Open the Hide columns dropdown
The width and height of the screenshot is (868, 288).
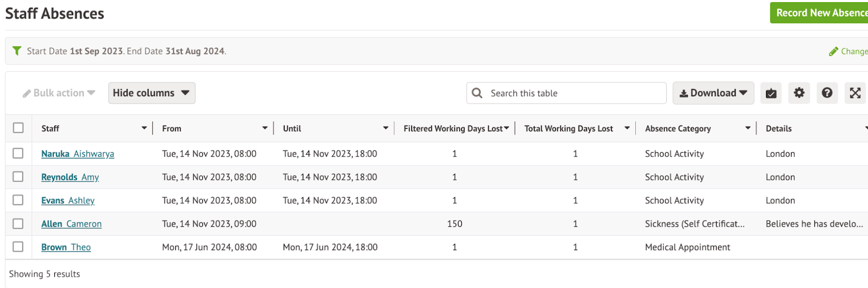(151, 93)
